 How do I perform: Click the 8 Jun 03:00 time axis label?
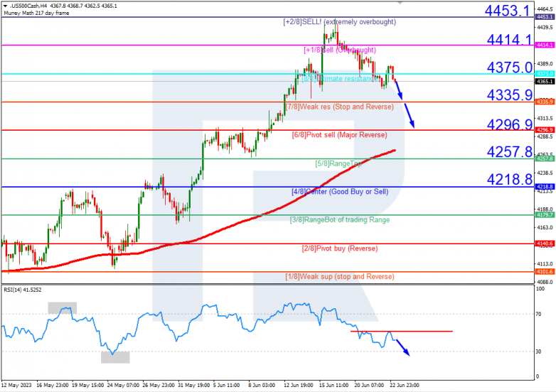point(262,385)
